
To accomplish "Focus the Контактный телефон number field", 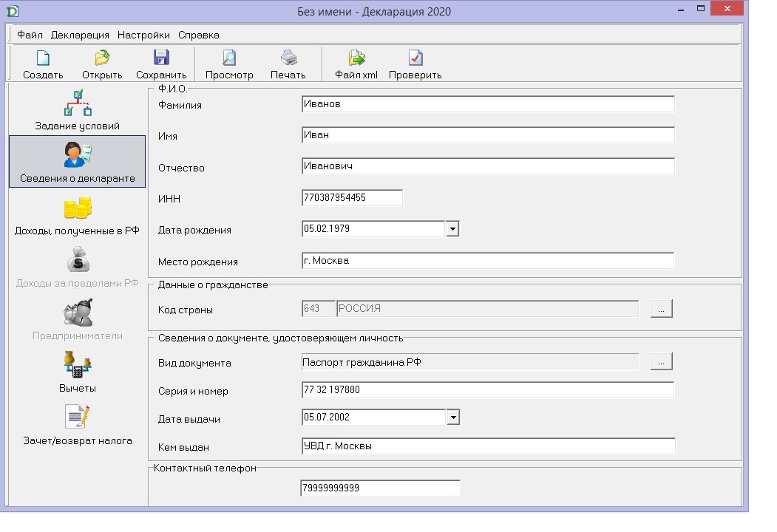I will (380, 488).
